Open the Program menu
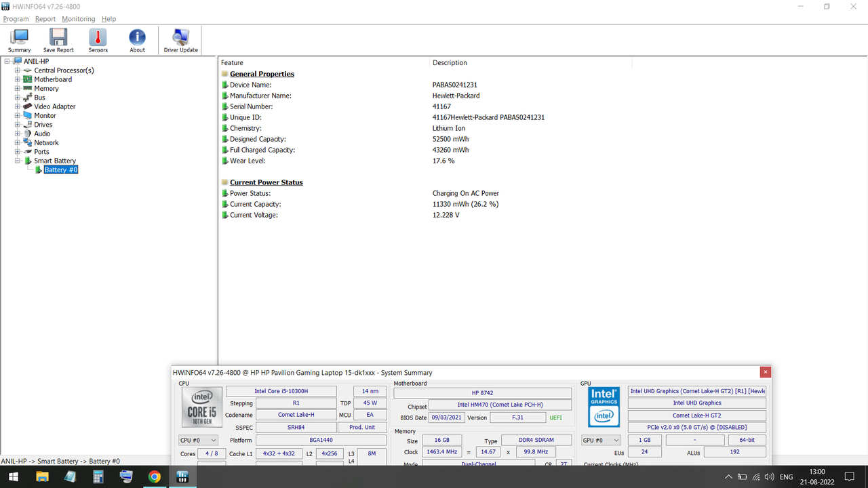Viewport: 868px width, 488px height. [x=16, y=19]
